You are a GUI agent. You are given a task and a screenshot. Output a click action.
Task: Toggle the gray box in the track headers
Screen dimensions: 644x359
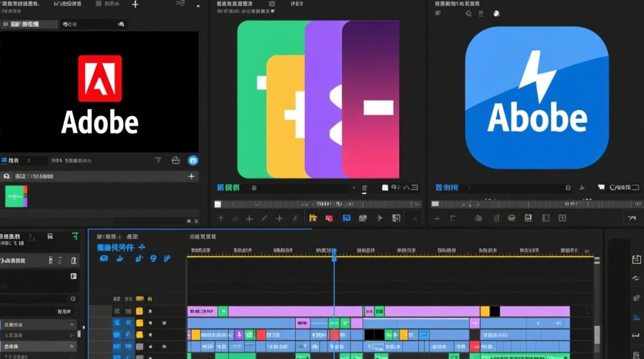pyautogui.click(x=139, y=347)
